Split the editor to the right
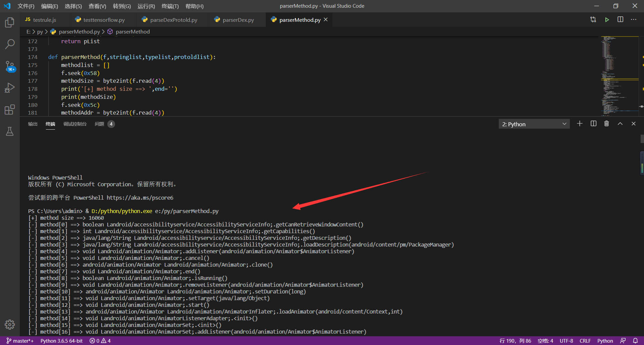Image resolution: width=644 pixels, height=345 pixels. 620,20
